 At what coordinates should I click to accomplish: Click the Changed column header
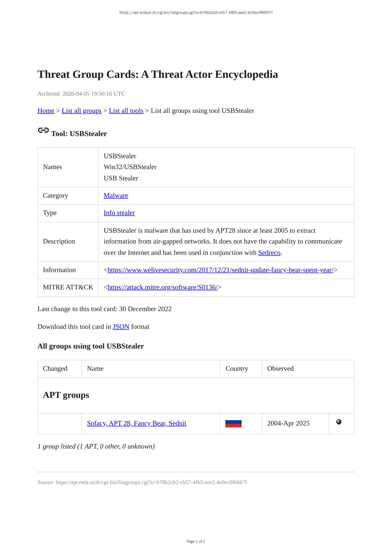pyautogui.click(x=55, y=368)
